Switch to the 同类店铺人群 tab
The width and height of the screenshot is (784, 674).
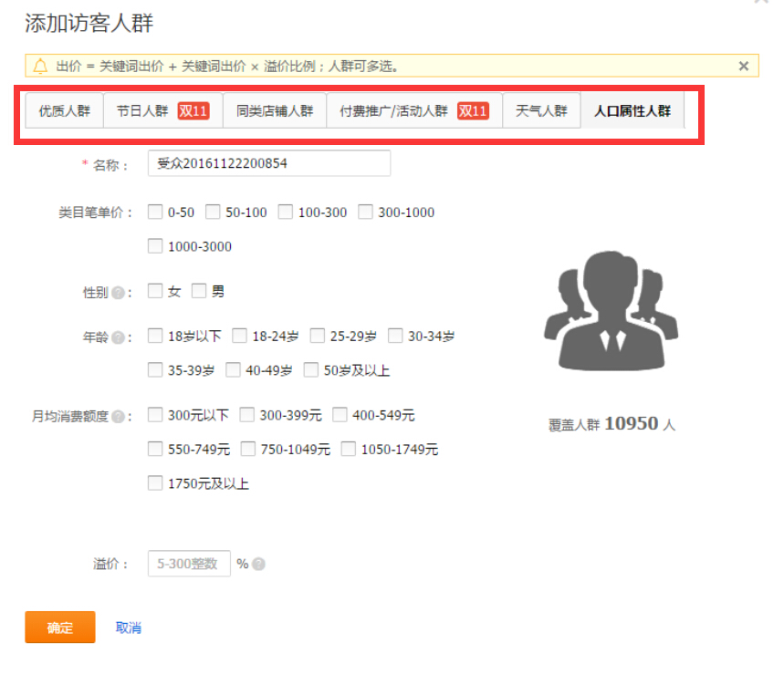tap(275, 111)
